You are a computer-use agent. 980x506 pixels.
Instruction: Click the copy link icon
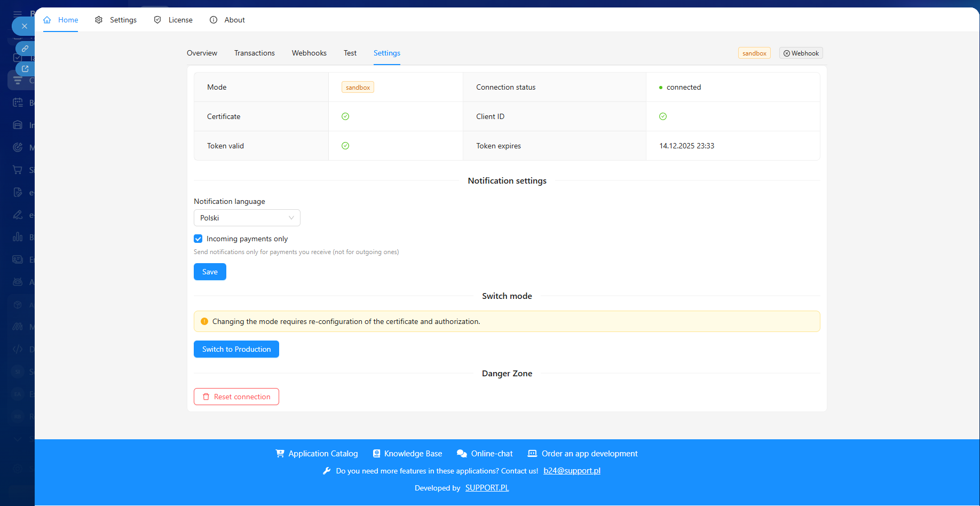(25, 49)
